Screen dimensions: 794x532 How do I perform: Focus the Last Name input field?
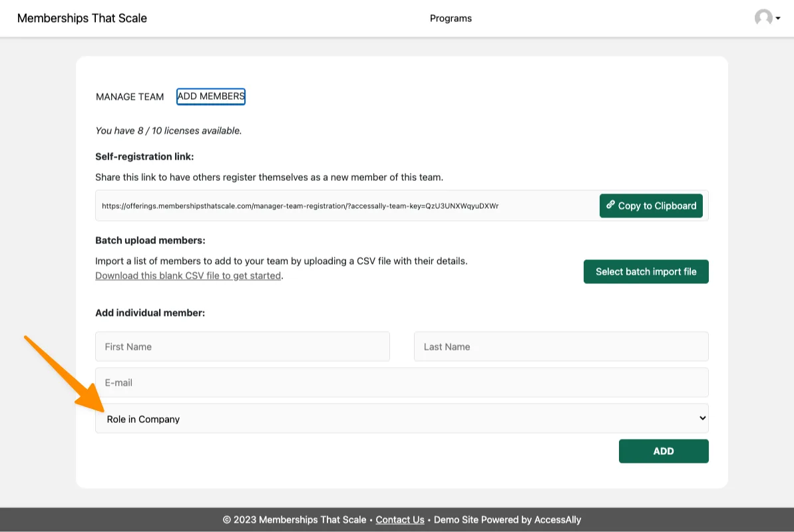click(560, 346)
